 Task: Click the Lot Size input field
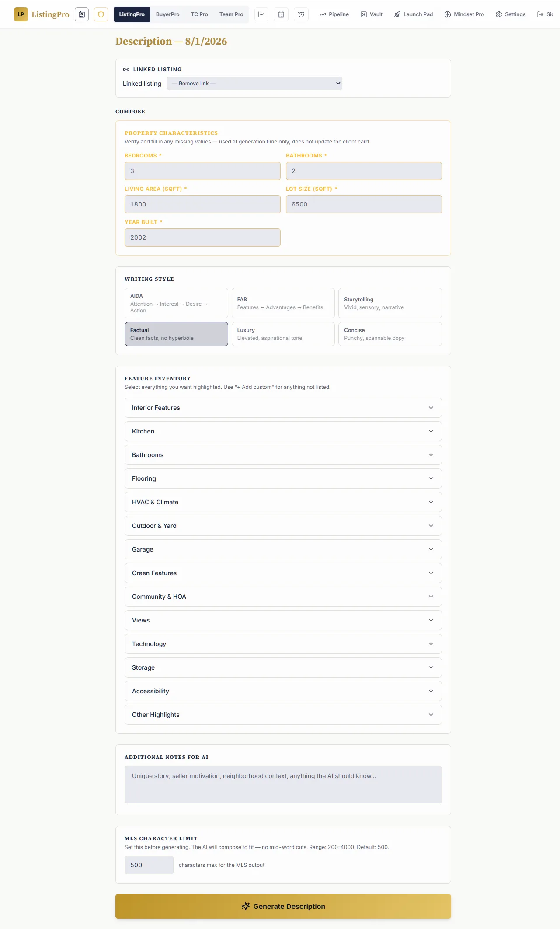pos(364,204)
